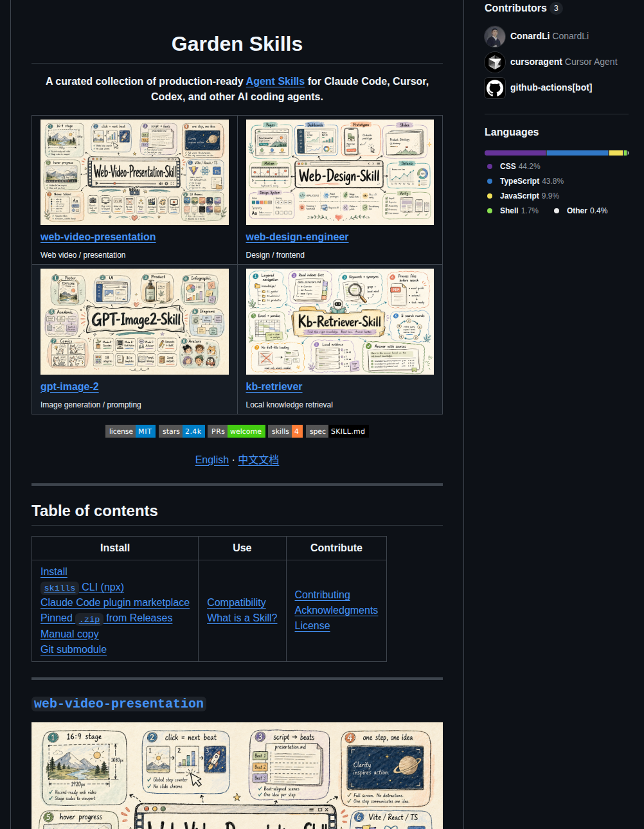Jump to the Install section link
The width and height of the screenshot is (644, 829).
coord(54,572)
